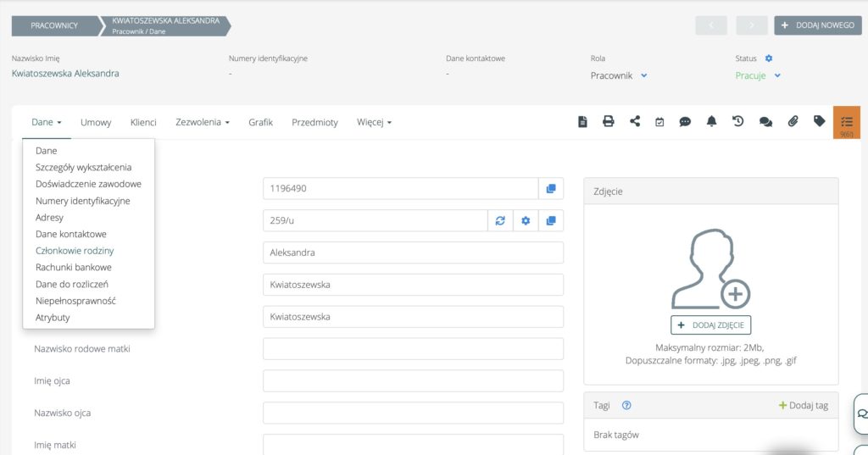
Task: Open the Więcej dropdown menu
Action: (x=374, y=122)
